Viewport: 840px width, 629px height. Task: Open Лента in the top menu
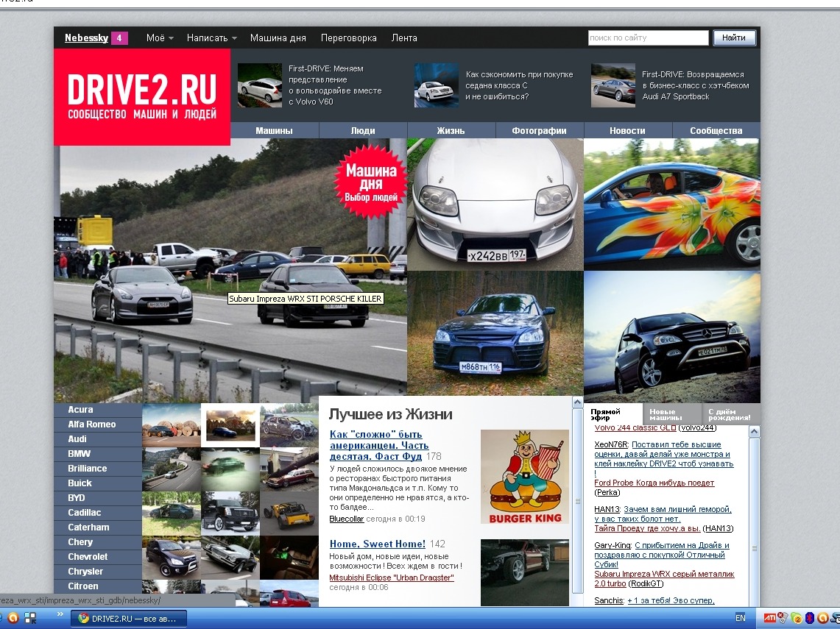point(404,38)
